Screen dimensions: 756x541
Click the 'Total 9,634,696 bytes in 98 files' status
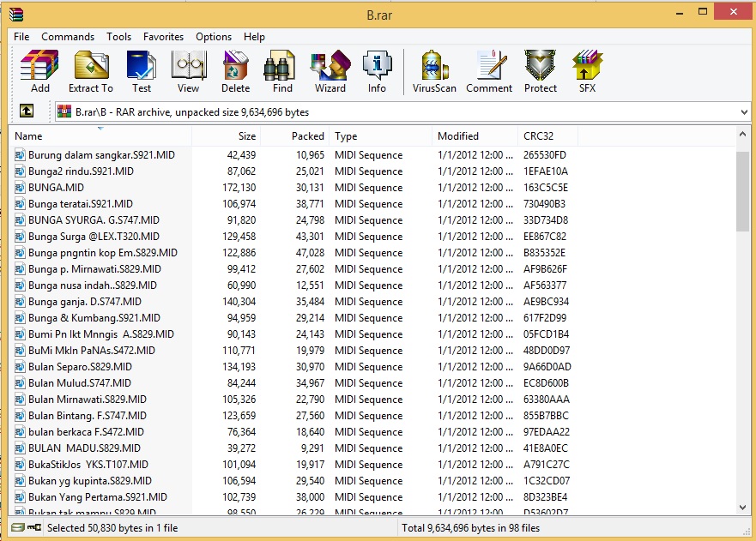[470, 528]
